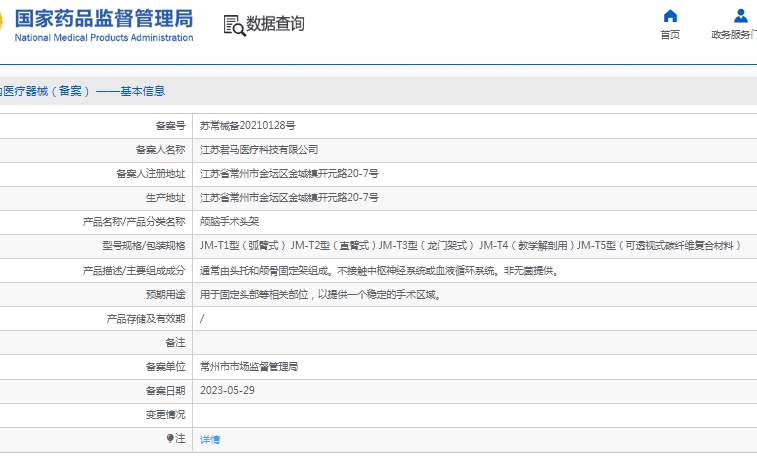The width and height of the screenshot is (757, 458).
Task: Click the 生产地址 value text
Action: click(x=289, y=197)
